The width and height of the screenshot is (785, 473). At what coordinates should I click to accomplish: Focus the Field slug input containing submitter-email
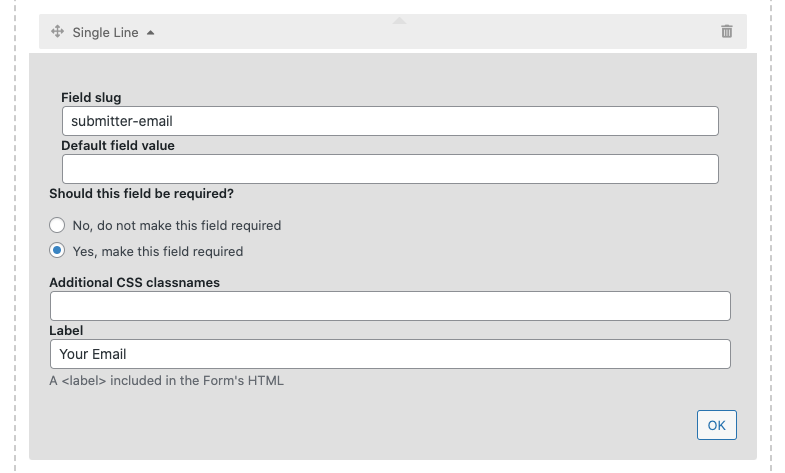coord(390,121)
